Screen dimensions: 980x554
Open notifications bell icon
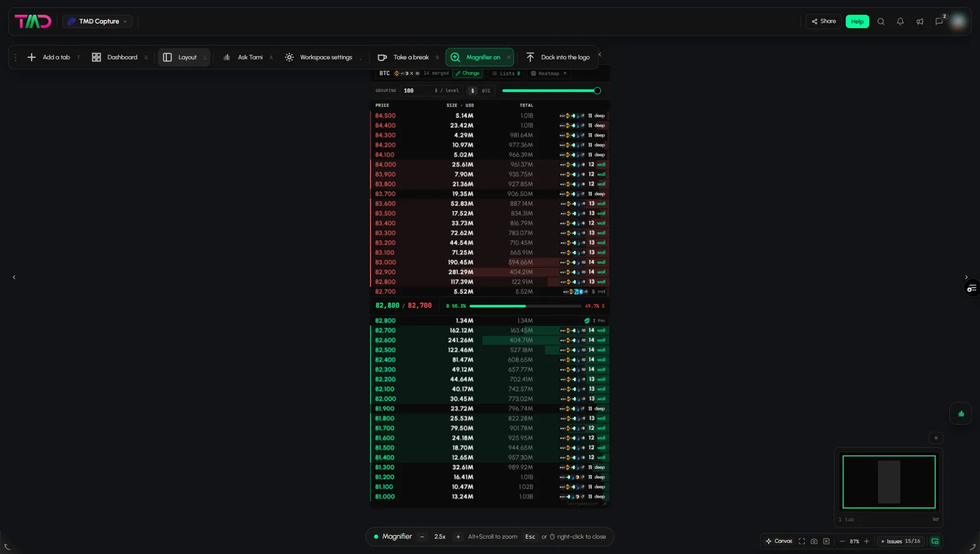900,21
